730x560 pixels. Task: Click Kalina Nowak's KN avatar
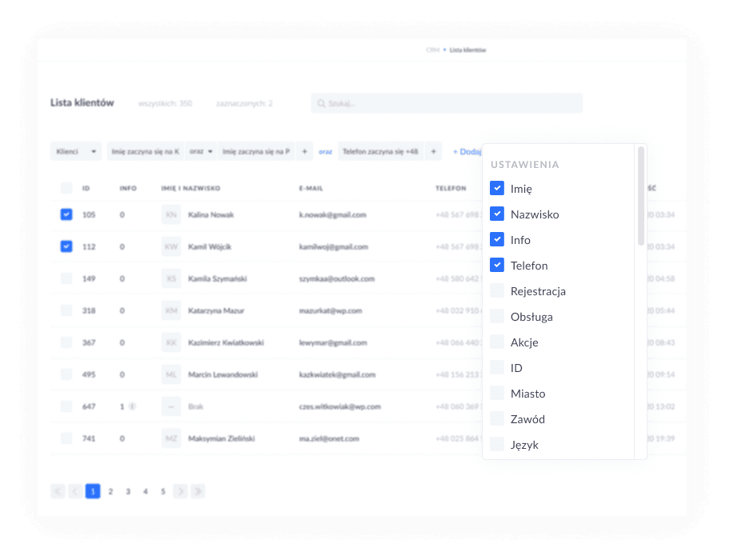point(171,214)
